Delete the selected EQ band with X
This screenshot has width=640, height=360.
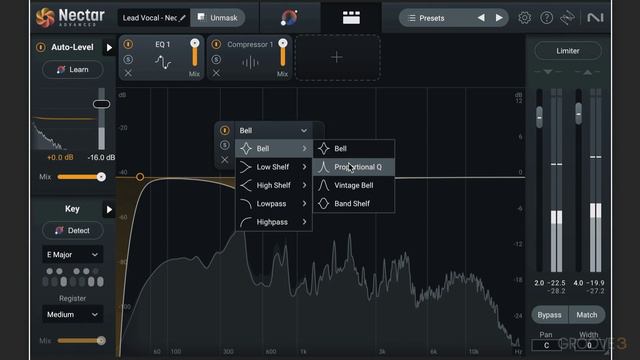224,160
